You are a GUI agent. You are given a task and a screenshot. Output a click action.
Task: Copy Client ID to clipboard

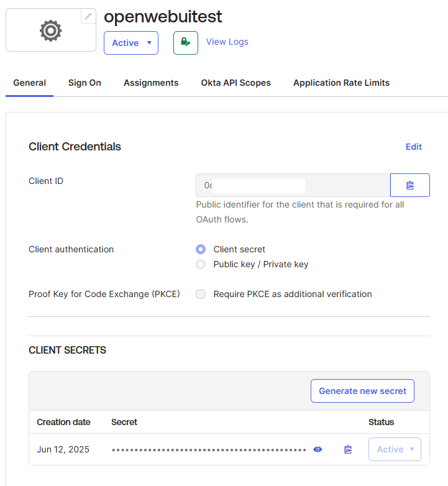[409, 185]
